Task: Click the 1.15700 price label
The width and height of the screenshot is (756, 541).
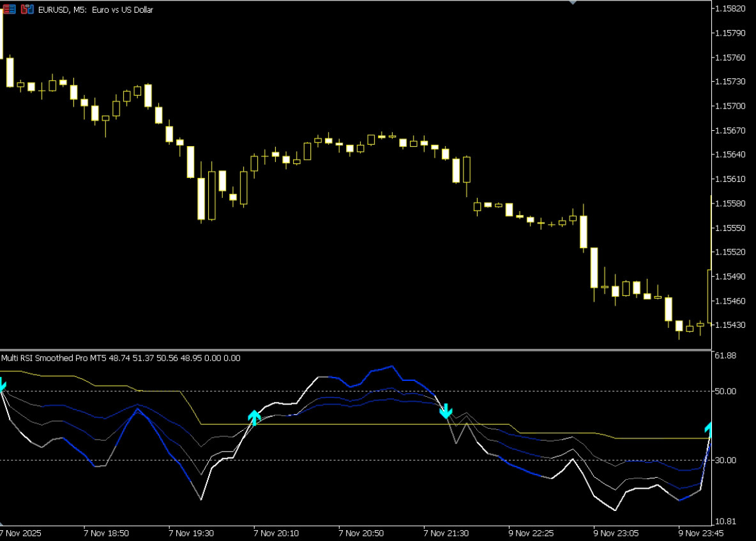Action: pyautogui.click(x=730, y=106)
